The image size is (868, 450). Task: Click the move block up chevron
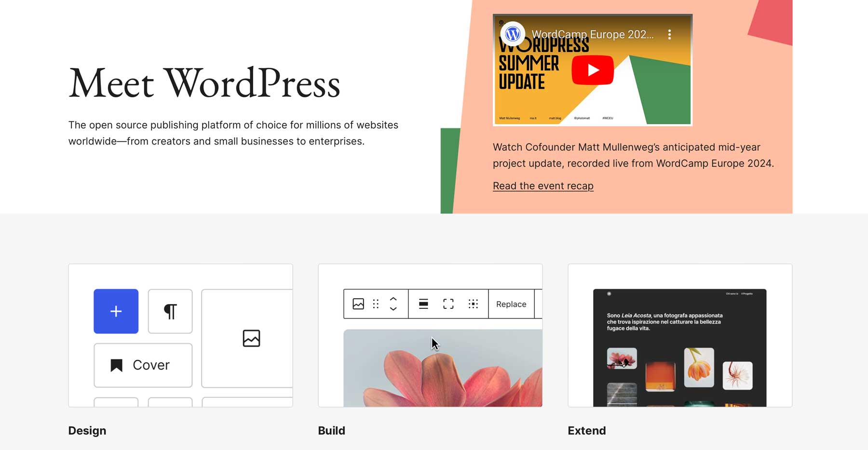pos(393,299)
